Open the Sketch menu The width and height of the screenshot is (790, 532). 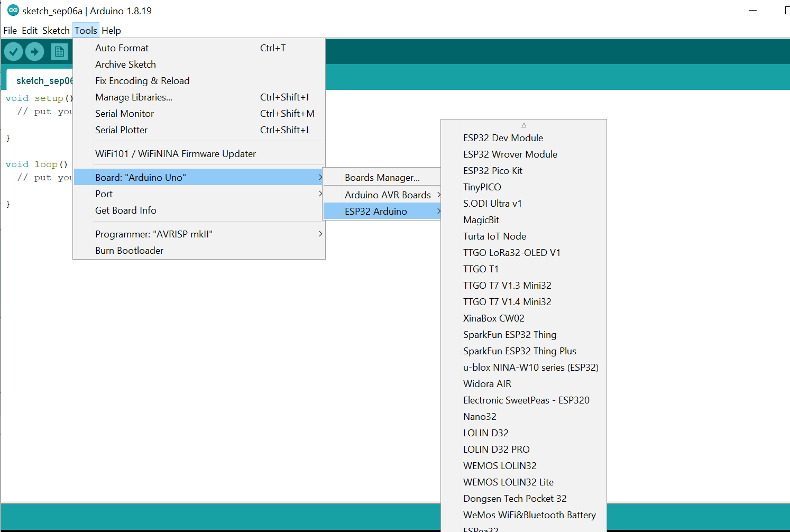click(56, 30)
